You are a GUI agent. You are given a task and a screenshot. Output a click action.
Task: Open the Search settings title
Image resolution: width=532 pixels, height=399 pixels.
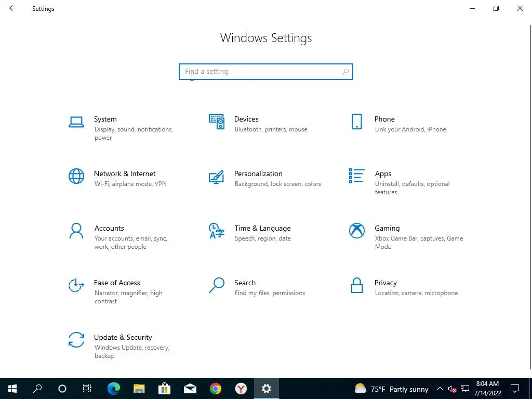pyautogui.click(x=245, y=283)
